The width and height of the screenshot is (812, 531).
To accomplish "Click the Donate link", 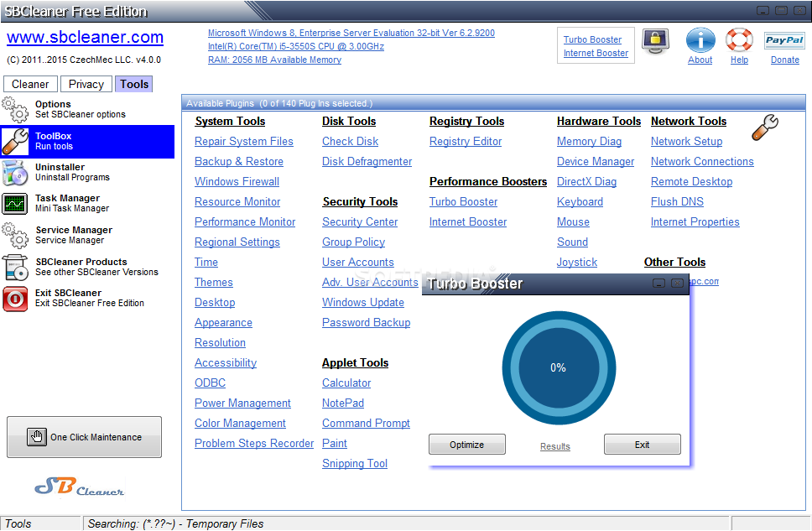I will click(784, 60).
